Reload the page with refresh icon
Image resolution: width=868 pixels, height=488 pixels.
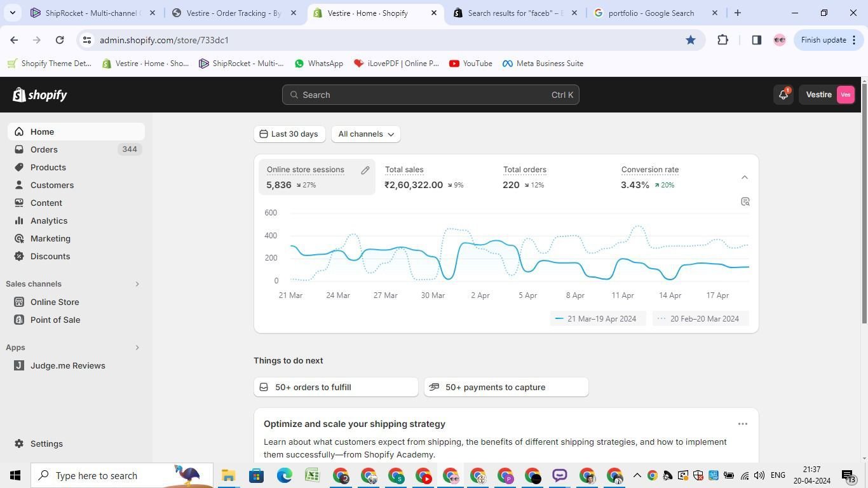(60, 40)
